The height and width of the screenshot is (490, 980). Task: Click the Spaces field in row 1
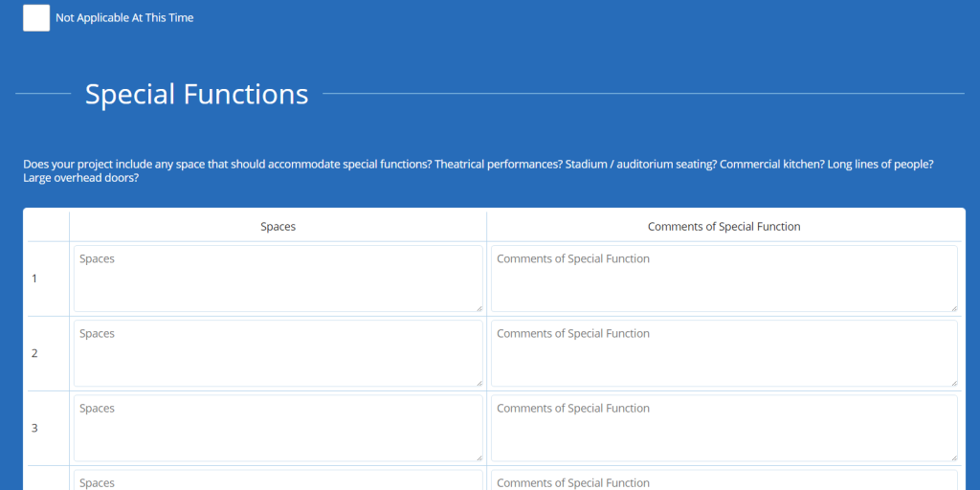(278, 278)
